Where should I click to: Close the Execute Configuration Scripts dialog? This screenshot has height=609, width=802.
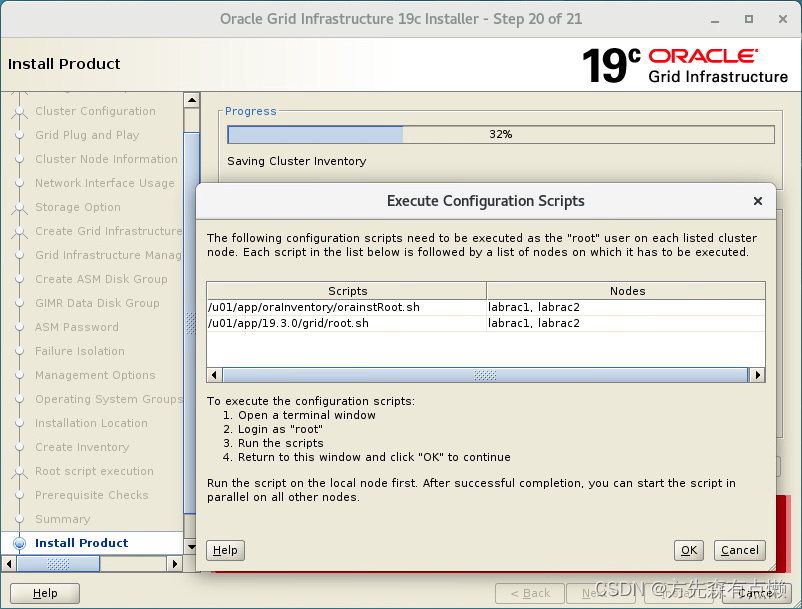758,201
